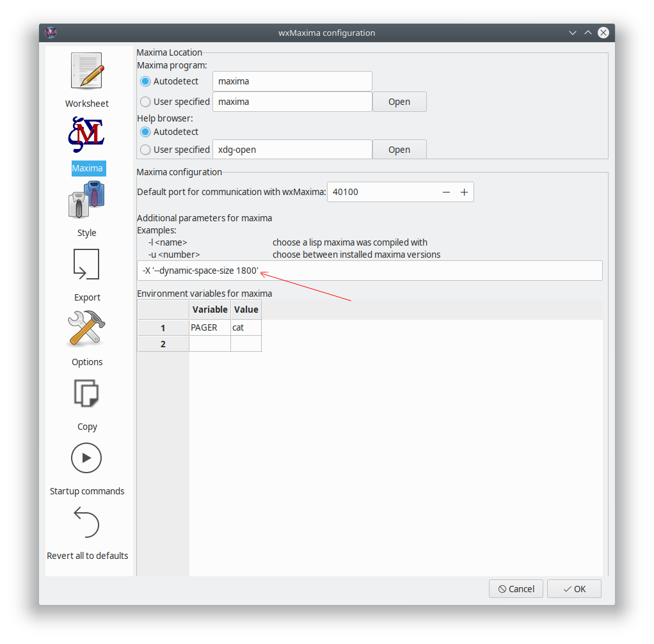Close the wxMaxima configuration window
654x644 pixels.
pos(603,33)
